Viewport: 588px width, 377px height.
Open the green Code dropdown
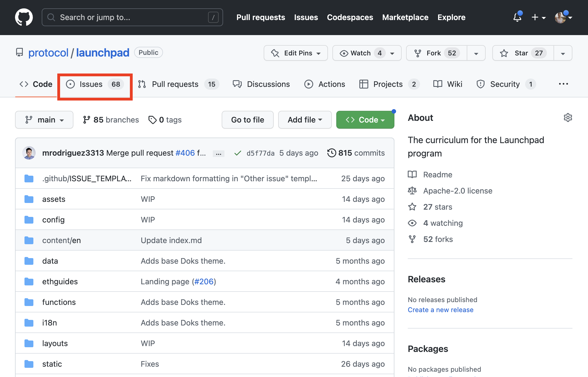point(365,120)
